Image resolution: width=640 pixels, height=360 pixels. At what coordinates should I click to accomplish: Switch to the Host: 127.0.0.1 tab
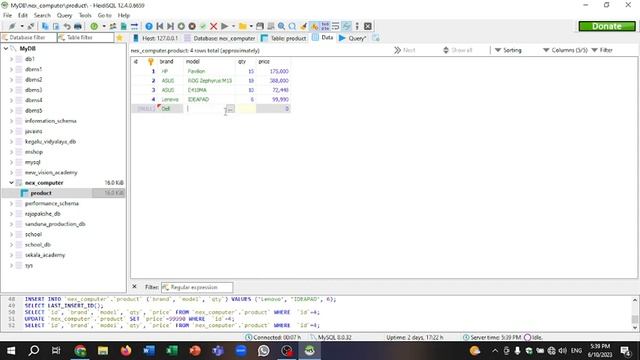click(156, 38)
